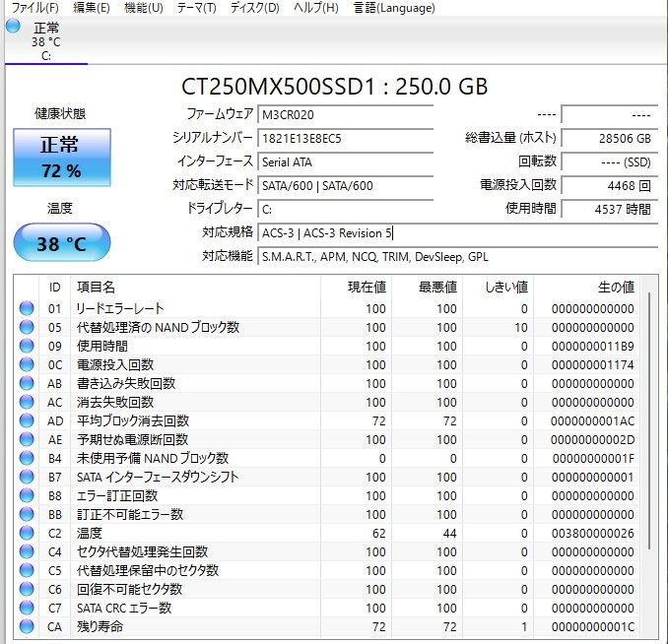
Task: Open the ファイル(F) menu
Action: point(34,8)
